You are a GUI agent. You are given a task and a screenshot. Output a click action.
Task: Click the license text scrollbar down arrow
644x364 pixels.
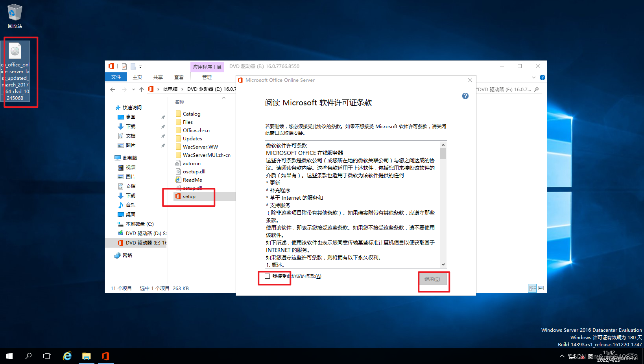click(x=443, y=265)
